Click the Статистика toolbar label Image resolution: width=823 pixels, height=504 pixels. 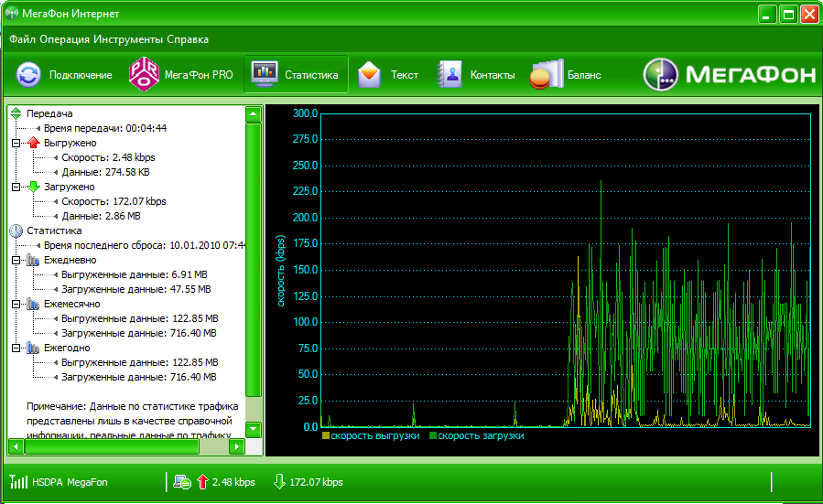click(311, 75)
